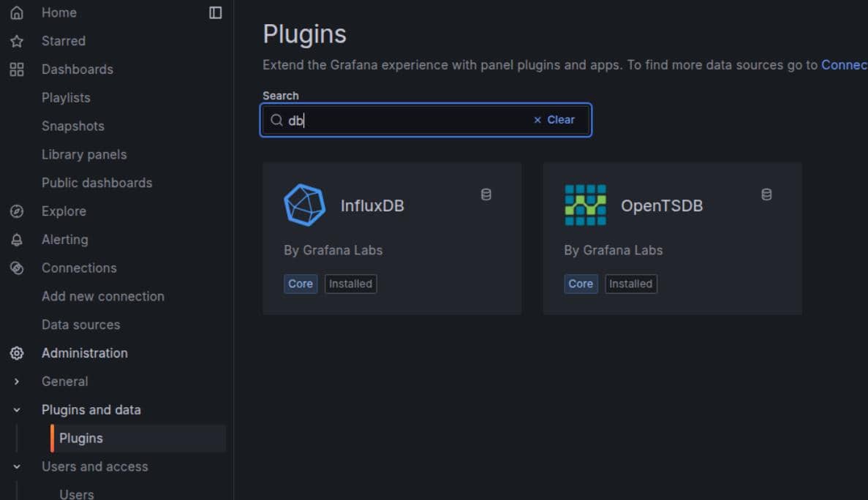Viewport: 868px width, 500px height.
Task: Go to Starred dashboards
Action: (64, 41)
